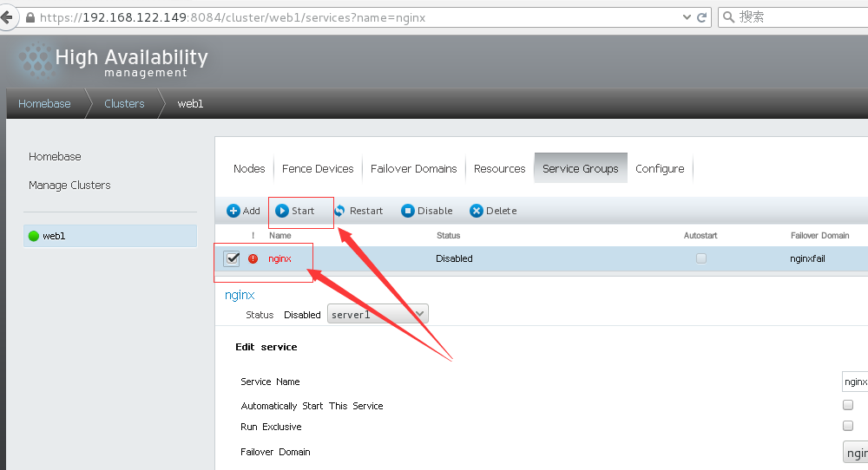
Task: Open the server1 node dropdown
Action: click(x=378, y=314)
